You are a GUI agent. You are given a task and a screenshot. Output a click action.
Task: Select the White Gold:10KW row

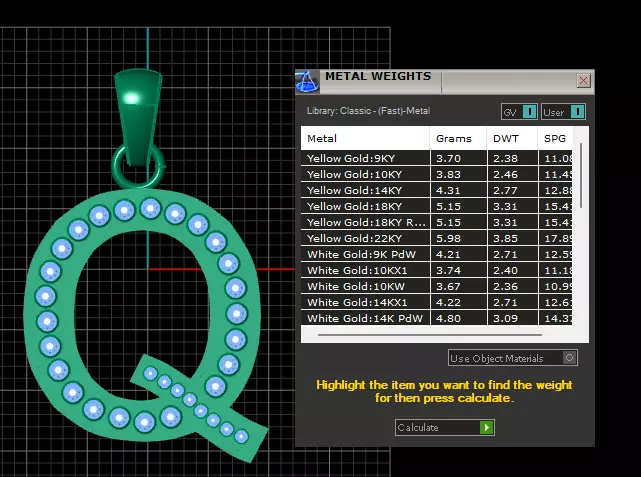(437, 286)
